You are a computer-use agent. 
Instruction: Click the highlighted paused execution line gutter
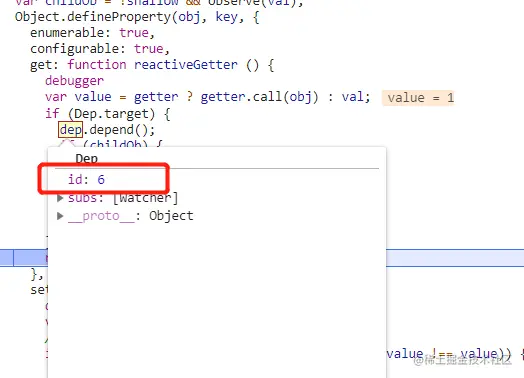[x=7, y=258]
